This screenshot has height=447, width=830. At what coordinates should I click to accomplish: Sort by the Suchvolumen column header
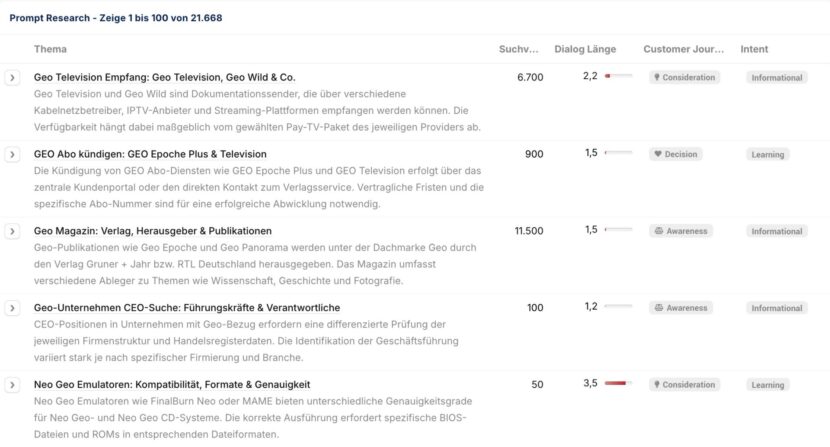tap(519, 49)
